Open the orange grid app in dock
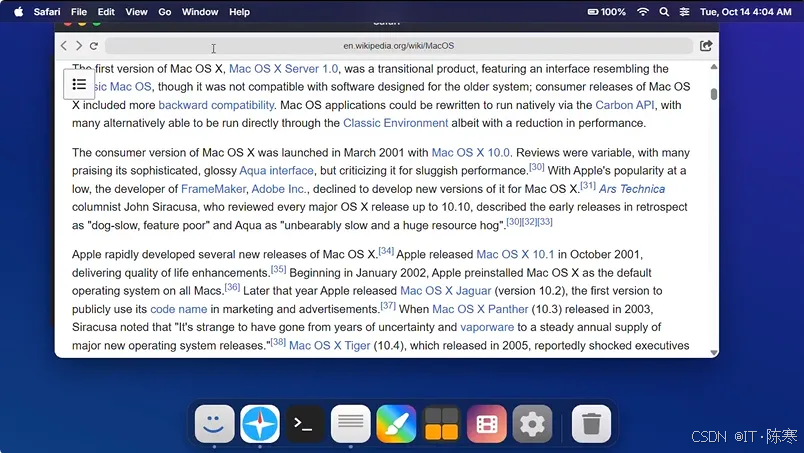Image resolution: width=804 pixels, height=453 pixels. [441, 424]
